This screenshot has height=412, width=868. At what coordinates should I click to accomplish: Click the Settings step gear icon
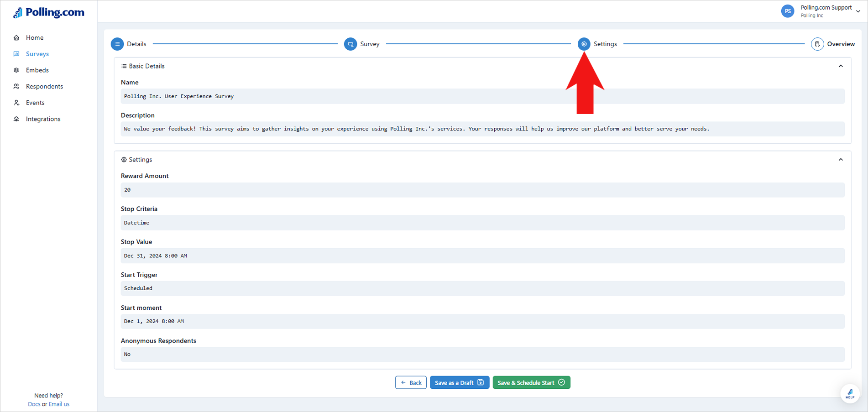point(584,44)
